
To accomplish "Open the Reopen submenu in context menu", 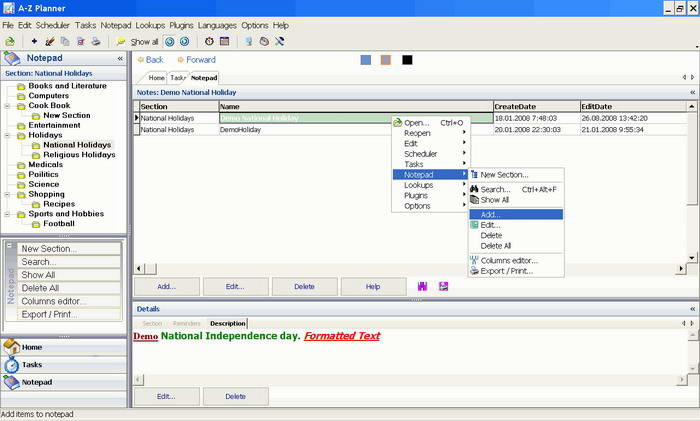I will [x=431, y=133].
